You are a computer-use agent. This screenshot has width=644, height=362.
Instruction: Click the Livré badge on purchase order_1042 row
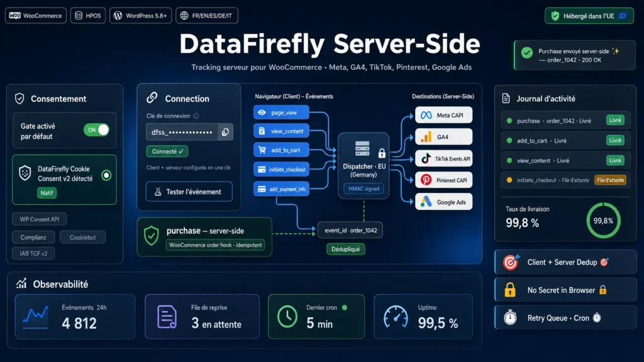click(615, 120)
